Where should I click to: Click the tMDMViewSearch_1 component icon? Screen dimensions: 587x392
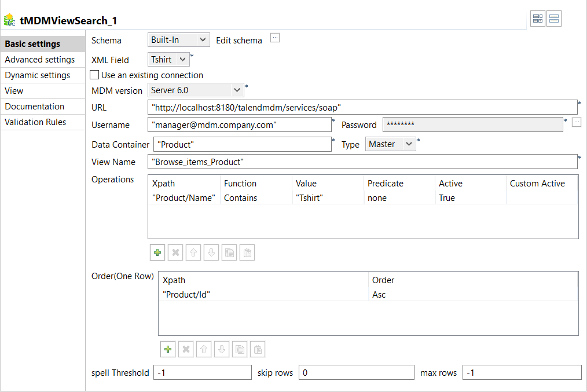(10, 21)
